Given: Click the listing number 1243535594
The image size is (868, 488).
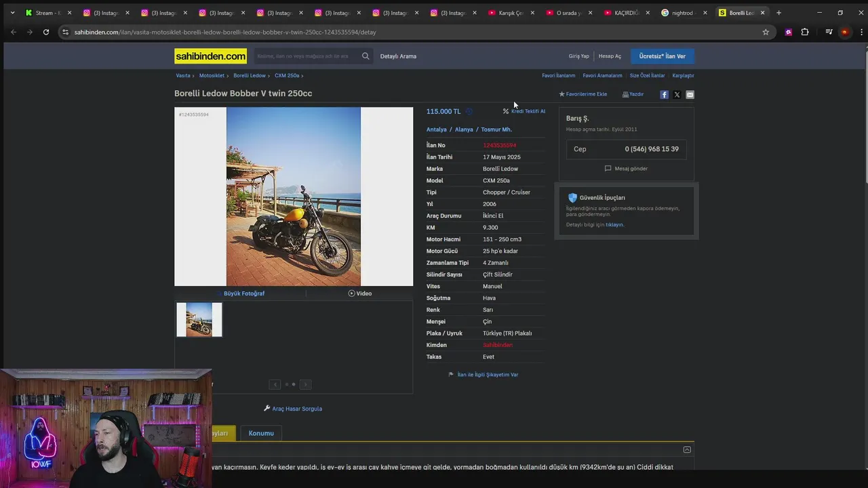Looking at the screenshot, I should point(499,146).
